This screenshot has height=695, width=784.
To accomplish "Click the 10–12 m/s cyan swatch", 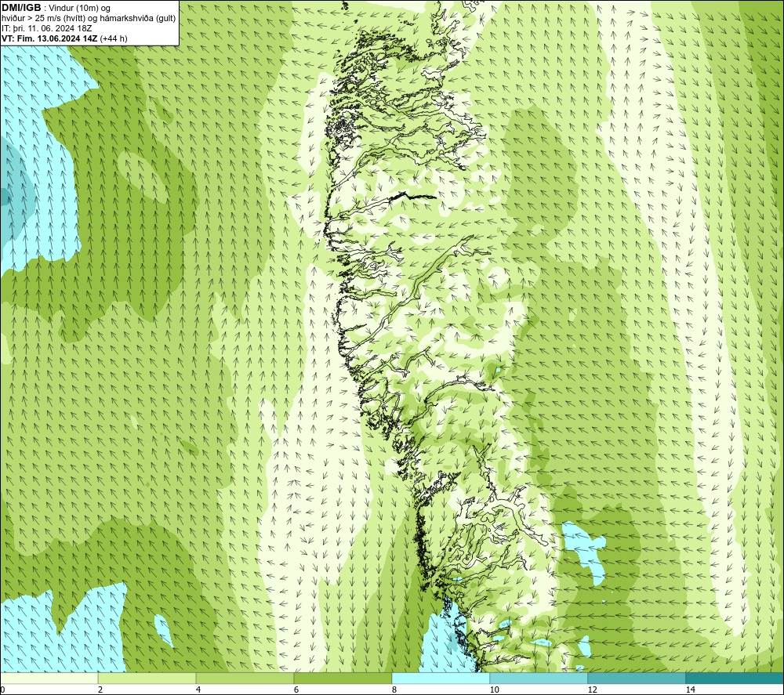I will click(539, 679).
